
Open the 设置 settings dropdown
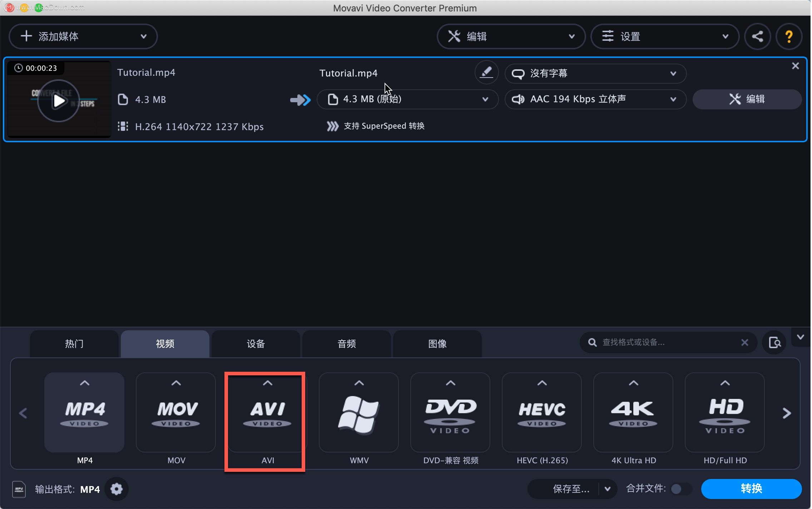click(665, 36)
